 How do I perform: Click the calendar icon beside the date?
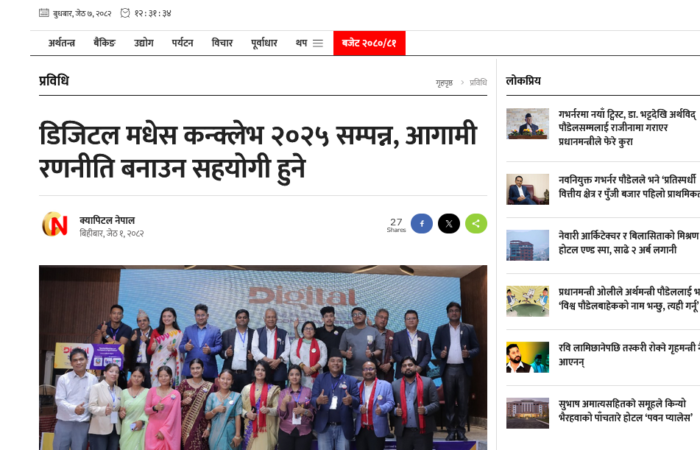coord(44,13)
